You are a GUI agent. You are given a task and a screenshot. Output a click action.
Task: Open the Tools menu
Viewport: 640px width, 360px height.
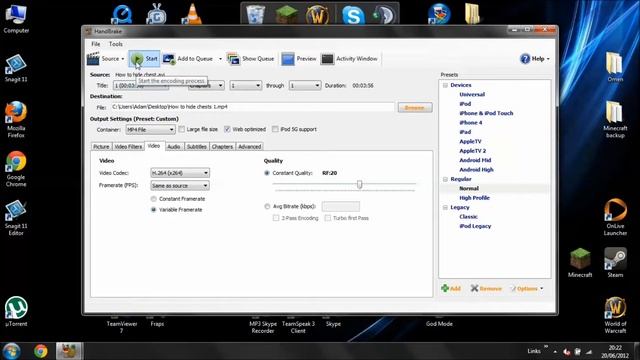[x=116, y=44]
